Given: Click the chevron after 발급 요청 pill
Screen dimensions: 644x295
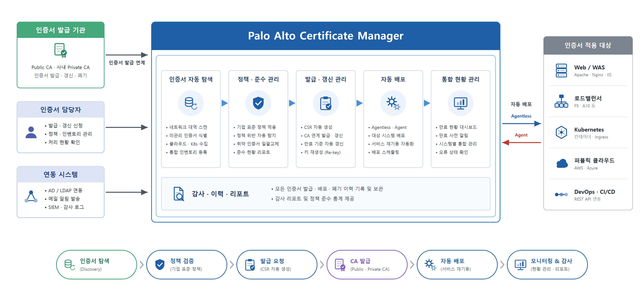Looking at the screenshot, I should (322, 265).
